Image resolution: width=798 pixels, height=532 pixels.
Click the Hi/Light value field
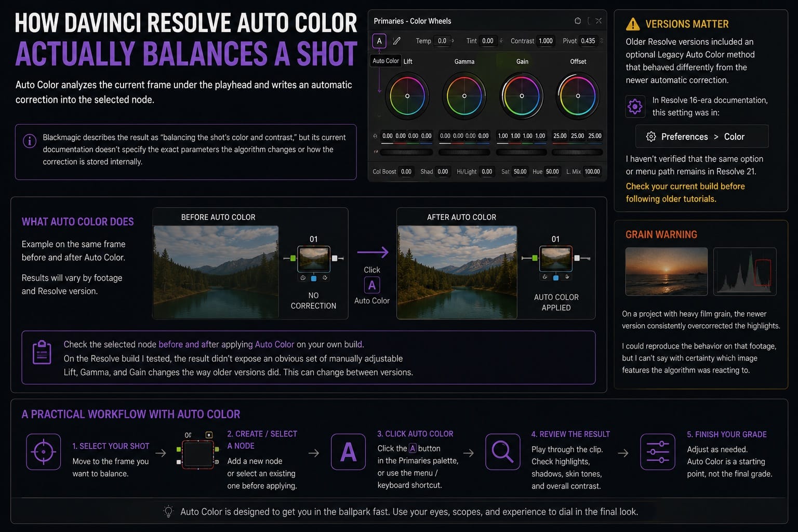pyautogui.click(x=487, y=172)
